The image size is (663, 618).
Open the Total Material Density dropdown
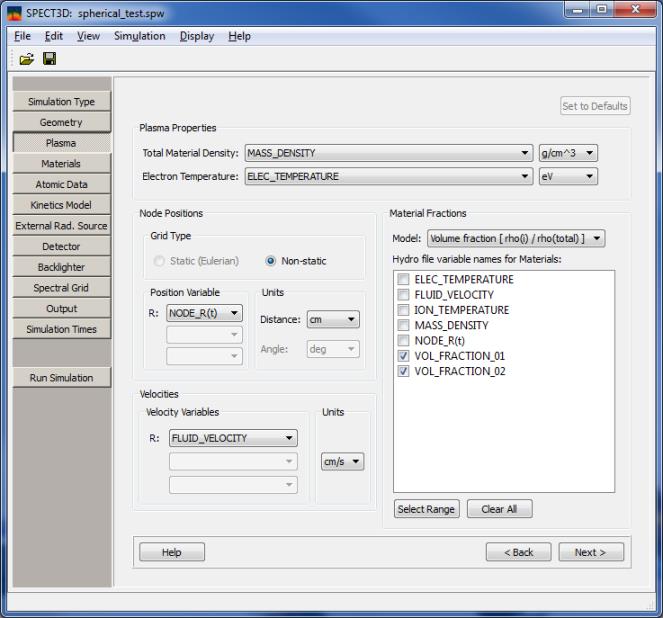[388, 153]
